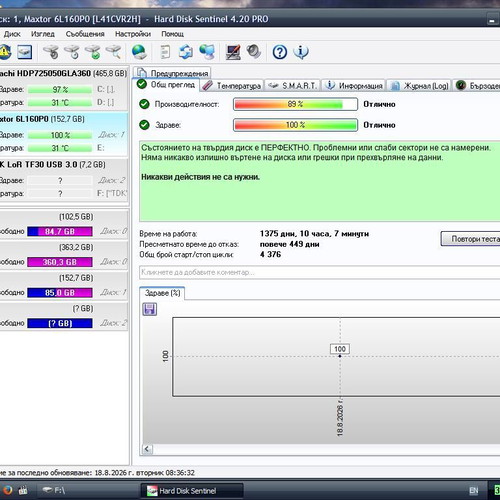The image size is (500, 500).
Task: Click the 4 376 start/stop count value
Action: click(x=270, y=255)
